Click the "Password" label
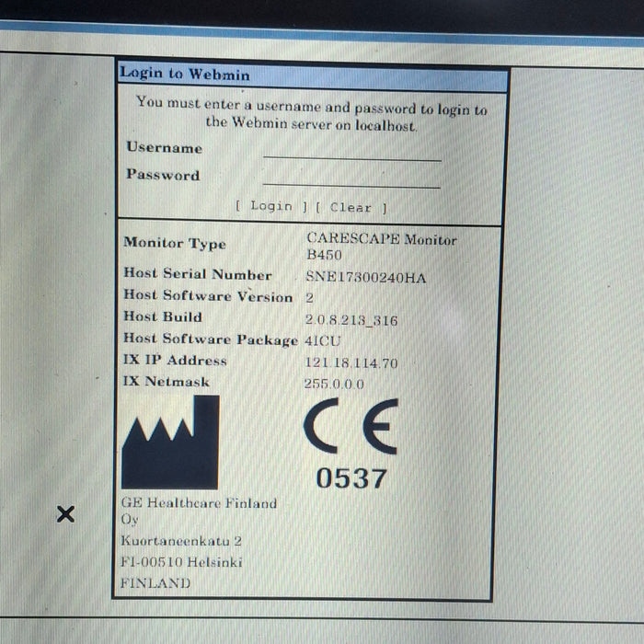The image size is (644, 644). pyautogui.click(x=163, y=175)
